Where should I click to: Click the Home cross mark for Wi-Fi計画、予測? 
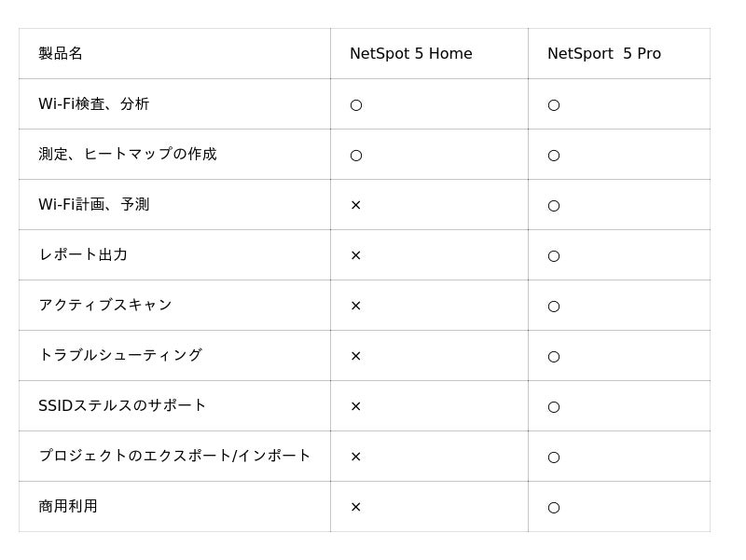(355, 205)
